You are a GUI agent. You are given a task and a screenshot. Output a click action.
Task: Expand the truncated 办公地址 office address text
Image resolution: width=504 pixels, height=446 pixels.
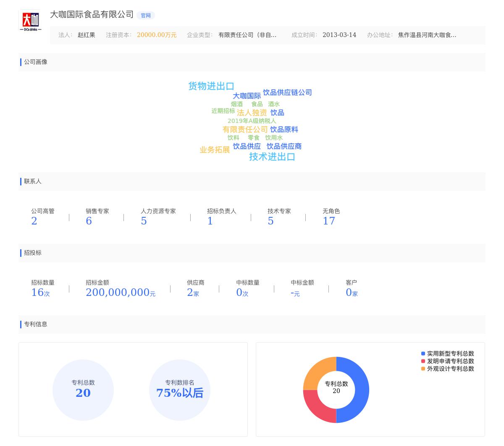click(427, 35)
